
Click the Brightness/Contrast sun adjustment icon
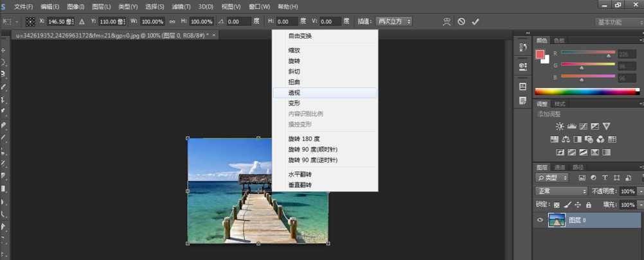tap(560, 126)
